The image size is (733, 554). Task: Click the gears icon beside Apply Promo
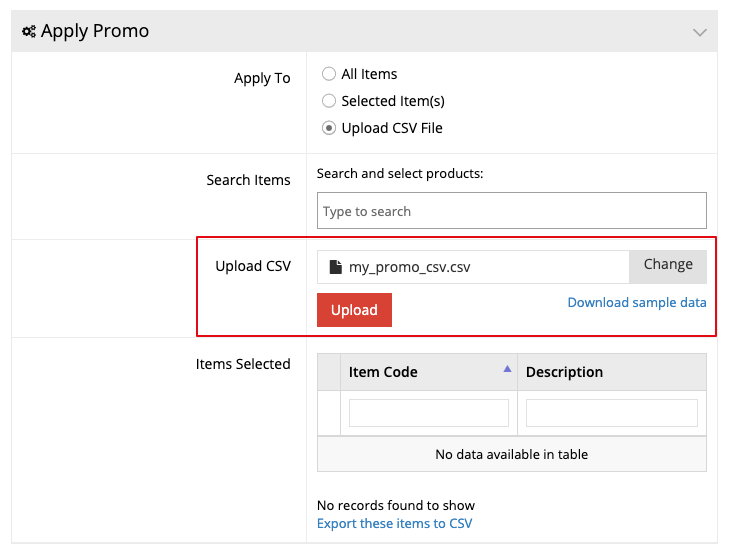click(x=29, y=32)
